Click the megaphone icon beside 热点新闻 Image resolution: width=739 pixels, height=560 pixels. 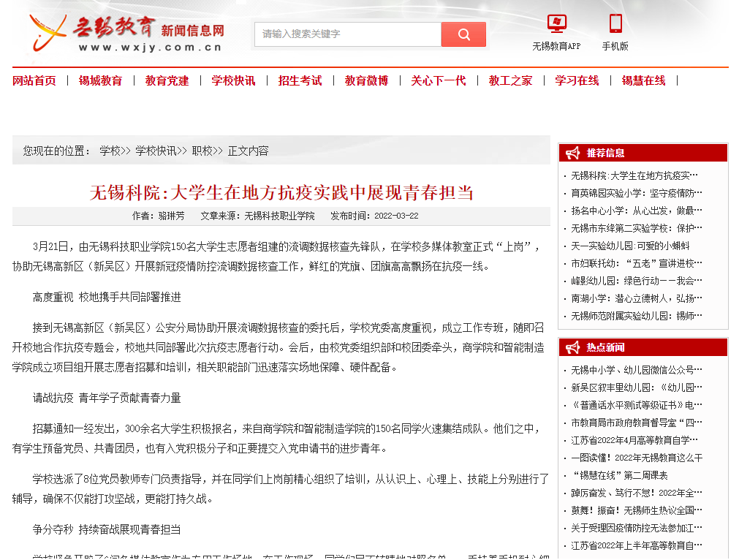pyautogui.click(x=572, y=347)
